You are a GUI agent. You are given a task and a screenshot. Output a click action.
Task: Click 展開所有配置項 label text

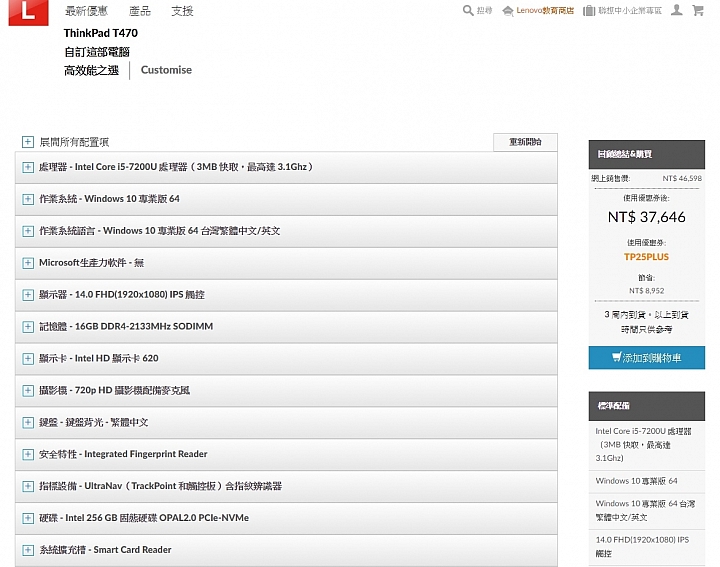(74, 142)
